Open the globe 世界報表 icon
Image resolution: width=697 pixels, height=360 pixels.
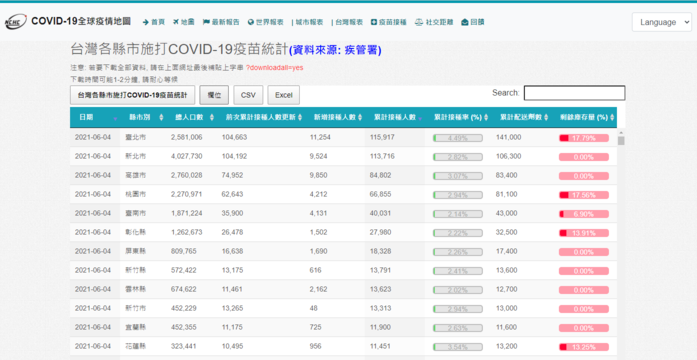[251, 22]
